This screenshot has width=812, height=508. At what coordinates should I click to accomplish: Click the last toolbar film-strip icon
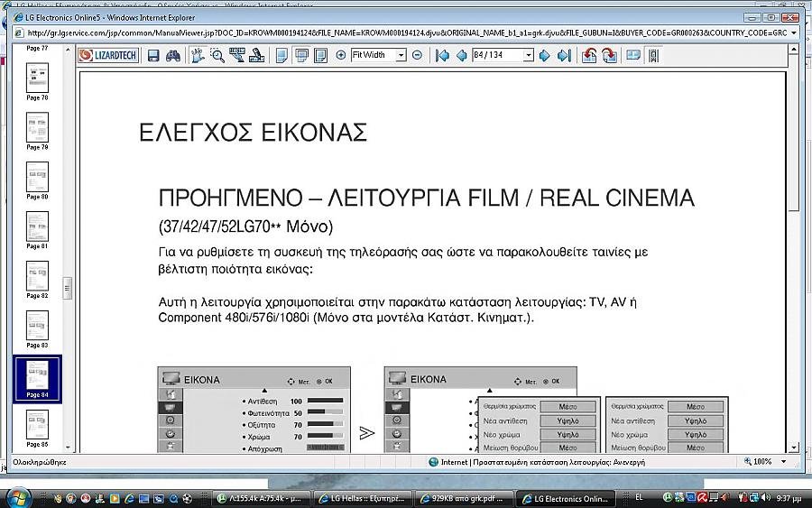click(x=653, y=55)
